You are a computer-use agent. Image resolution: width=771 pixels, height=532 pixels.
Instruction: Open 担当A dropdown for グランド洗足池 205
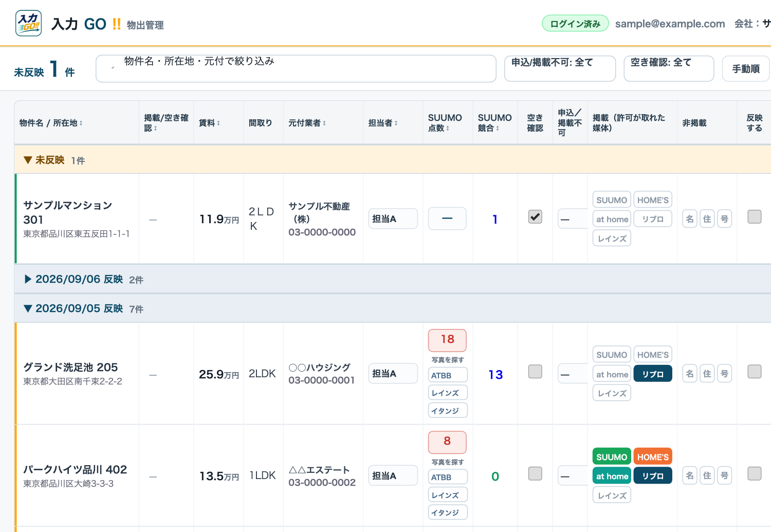(x=393, y=373)
